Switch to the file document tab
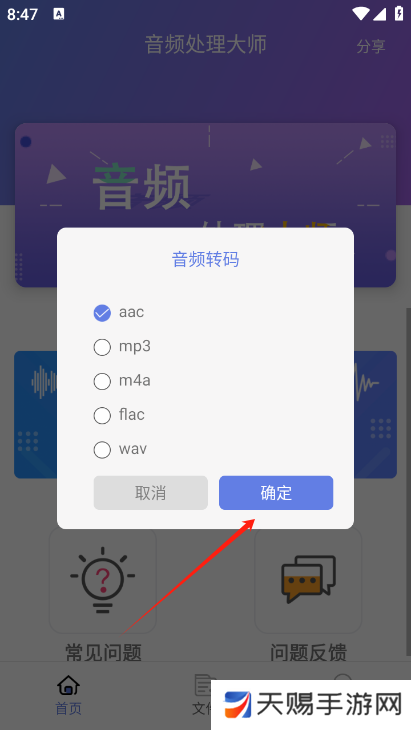Image resolution: width=411 pixels, height=730 pixels. tap(203, 685)
